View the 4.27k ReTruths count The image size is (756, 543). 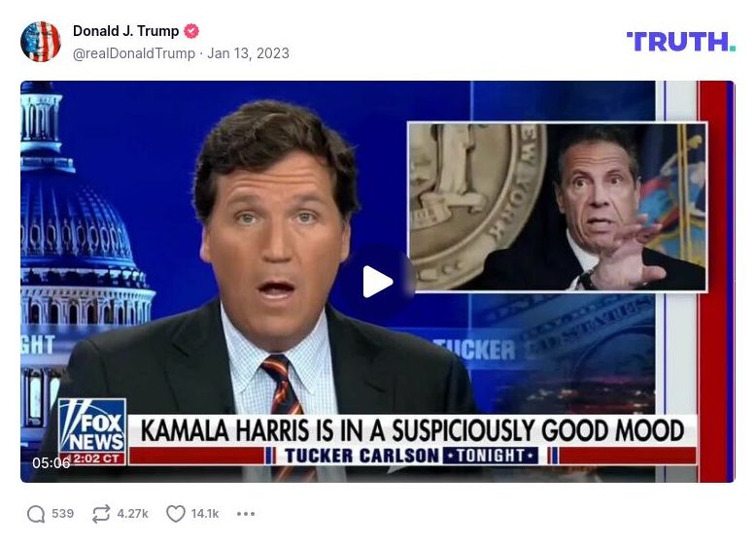point(132,514)
